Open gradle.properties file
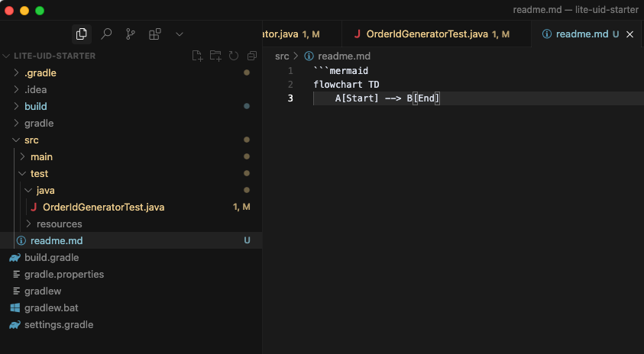This screenshot has height=354, width=644. click(x=64, y=275)
